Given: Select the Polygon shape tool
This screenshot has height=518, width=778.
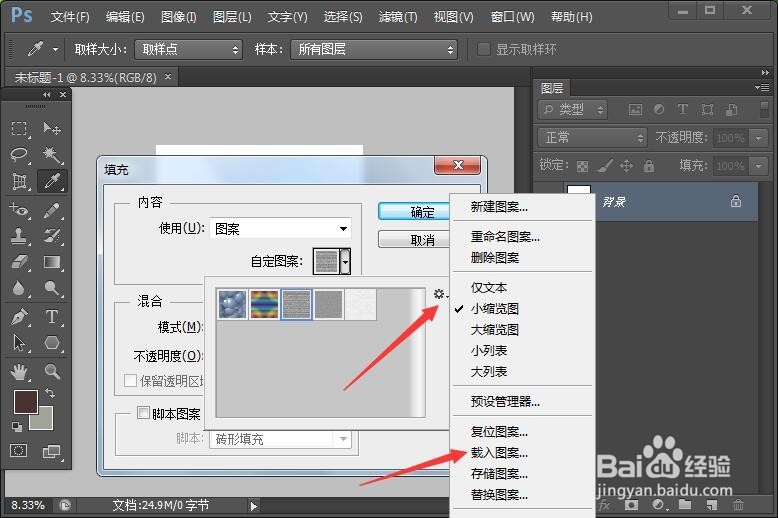Looking at the screenshot, I should click(52, 343).
